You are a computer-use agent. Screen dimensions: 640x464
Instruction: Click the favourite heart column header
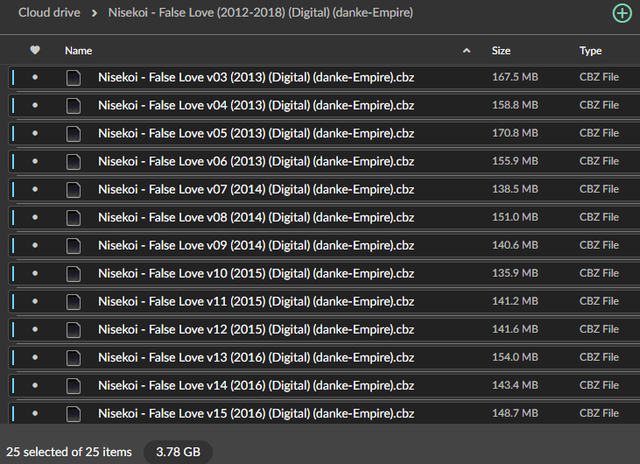click(35, 50)
